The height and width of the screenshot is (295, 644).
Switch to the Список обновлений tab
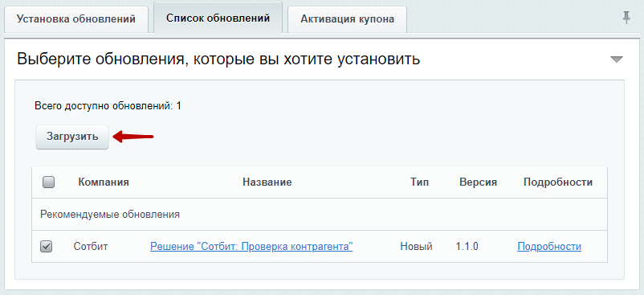(x=218, y=18)
